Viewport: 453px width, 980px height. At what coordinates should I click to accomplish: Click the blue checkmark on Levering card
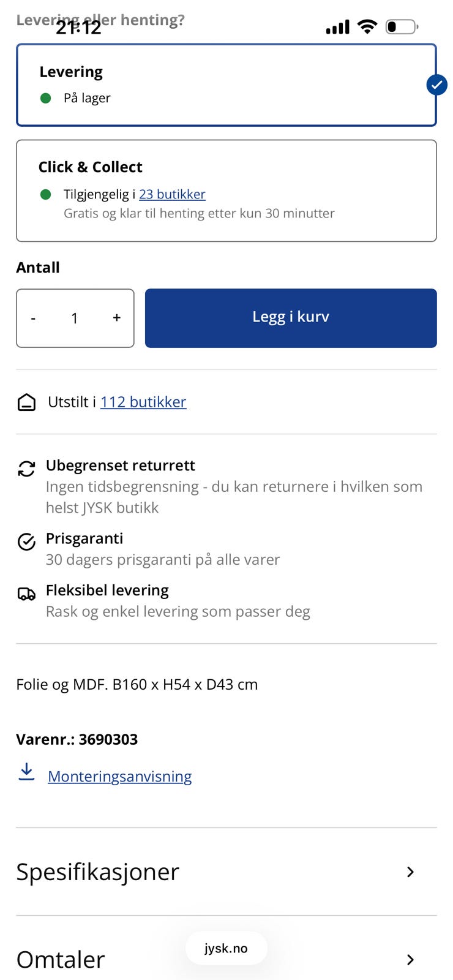tap(436, 85)
